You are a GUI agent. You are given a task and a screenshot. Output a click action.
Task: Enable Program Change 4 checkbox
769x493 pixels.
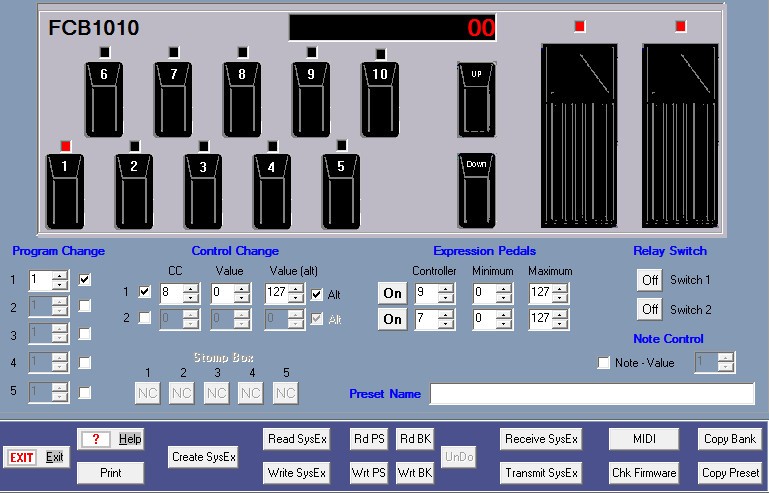85,363
